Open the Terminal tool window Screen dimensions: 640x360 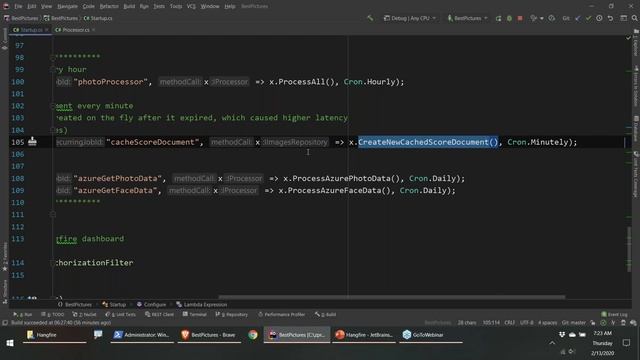[x=195, y=314]
